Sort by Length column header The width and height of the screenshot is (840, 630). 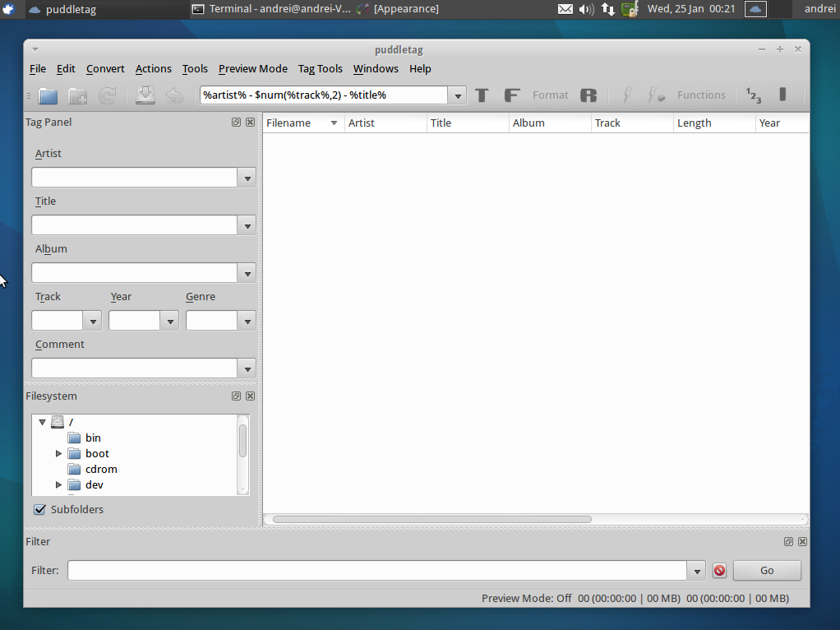(x=713, y=123)
